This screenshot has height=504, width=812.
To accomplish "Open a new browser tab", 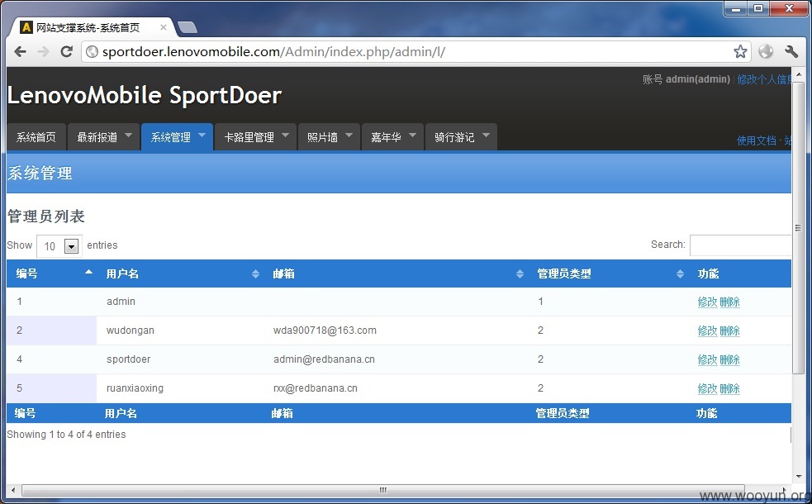I will click(x=187, y=27).
